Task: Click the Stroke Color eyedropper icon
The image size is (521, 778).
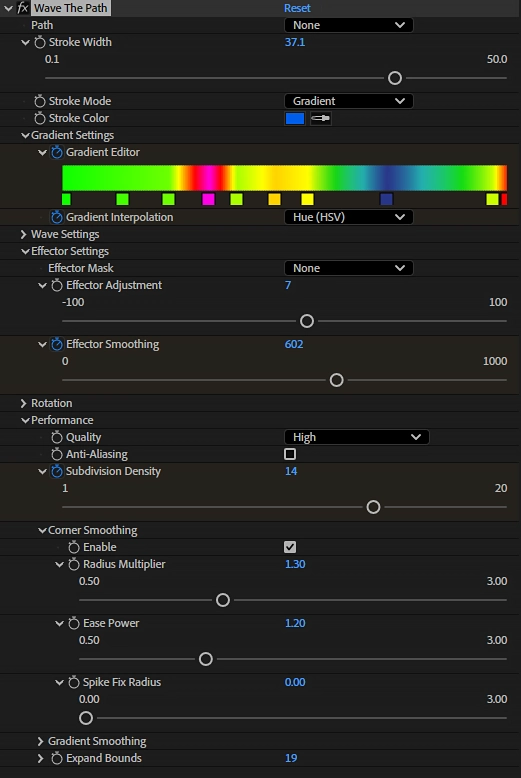Action: pyautogui.click(x=321, y=118)
